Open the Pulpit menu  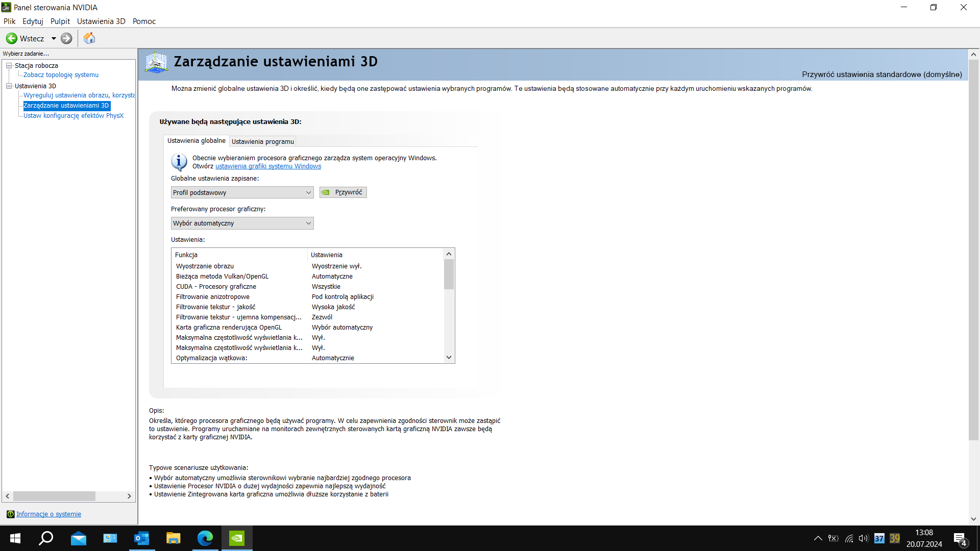[x=60, y=21]
